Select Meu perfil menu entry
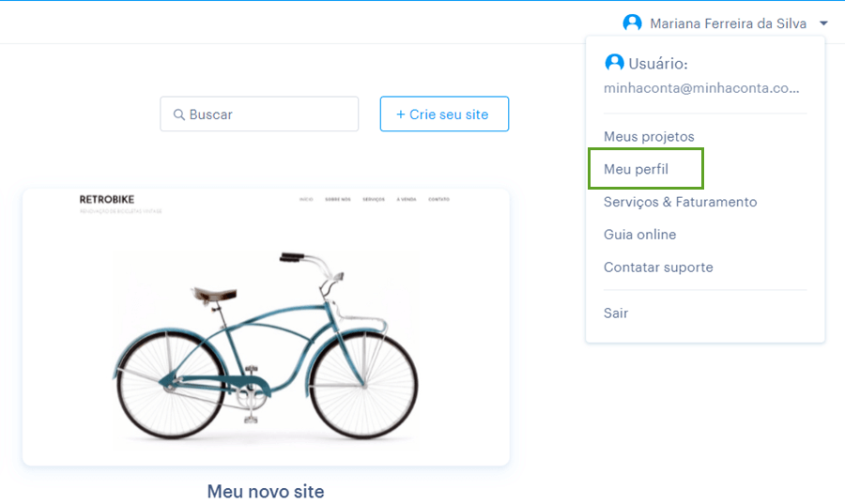Viewport: 845px width, 504px height. (636, 169)
